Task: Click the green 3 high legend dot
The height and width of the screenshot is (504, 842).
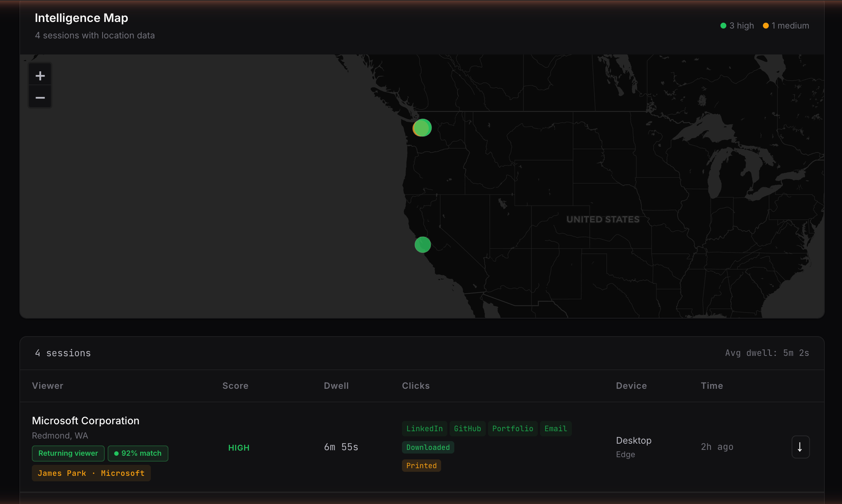Action: 723,26
